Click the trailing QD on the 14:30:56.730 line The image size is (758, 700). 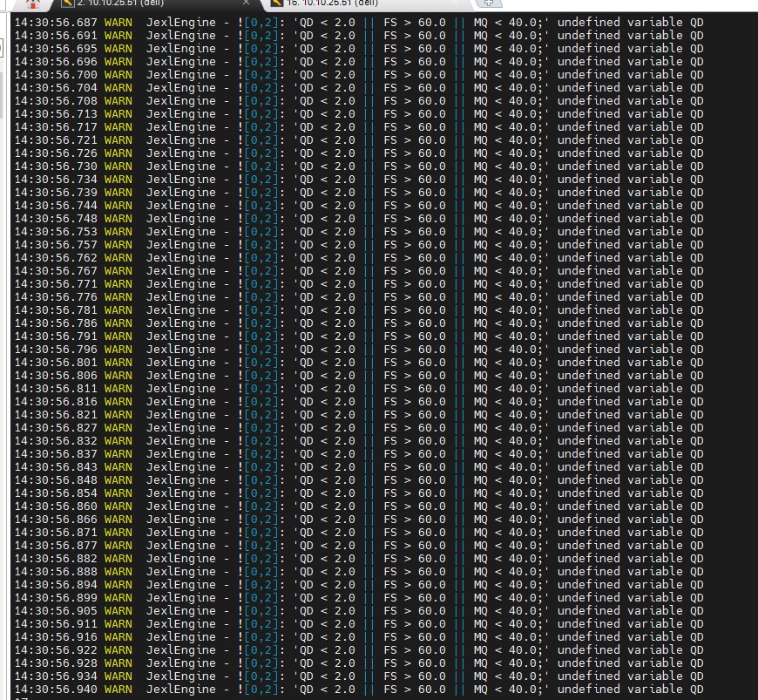click(x=697, y=166)
